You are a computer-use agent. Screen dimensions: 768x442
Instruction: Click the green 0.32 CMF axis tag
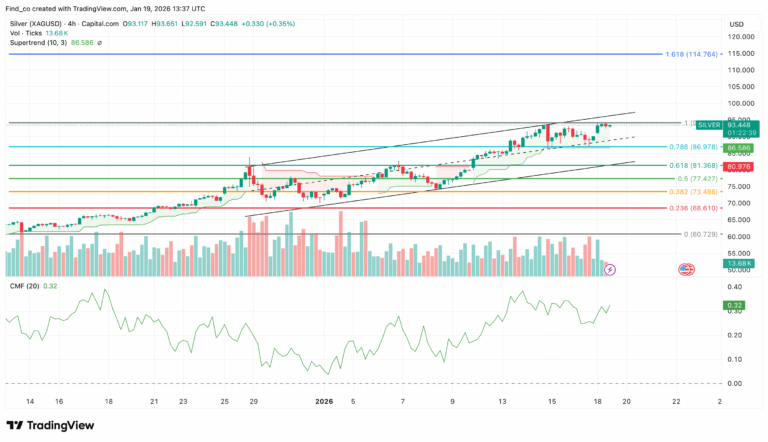coord(734,305)
